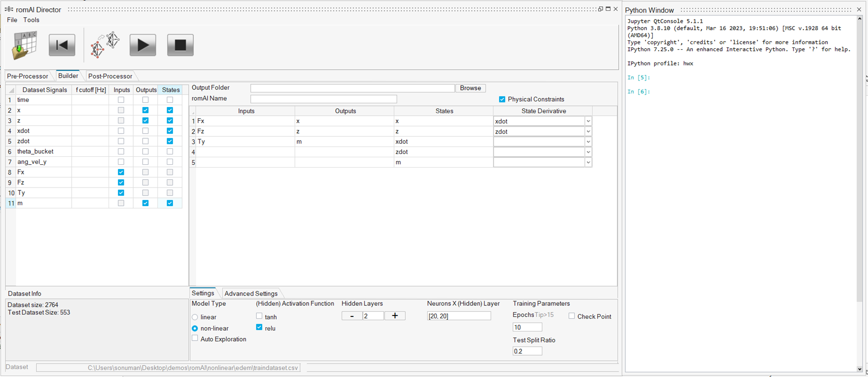Click the minus icon to remove hidden layer
The height and width of the screenshot is (377, 868).
352,316
